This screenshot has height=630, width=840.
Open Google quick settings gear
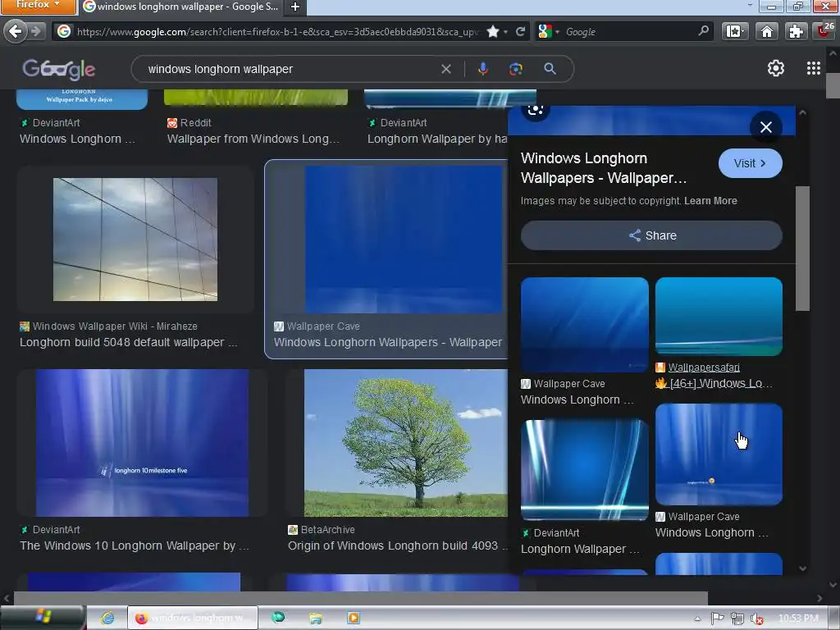(776, 68)
